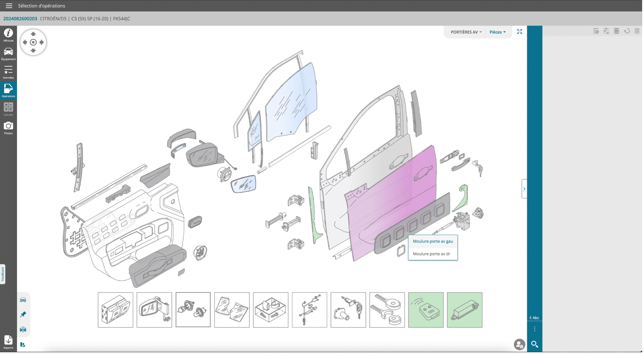Select the side mirror thumbnail
Image resolution: width=644 pixels, height=354 pixels.
(x=154, y=310)
